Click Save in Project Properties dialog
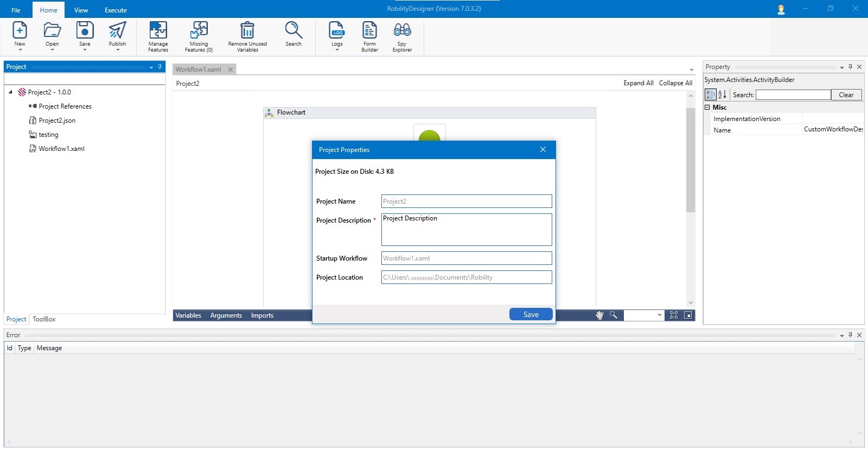The width and height of the screenshot is (868, 449). (531, 314)
